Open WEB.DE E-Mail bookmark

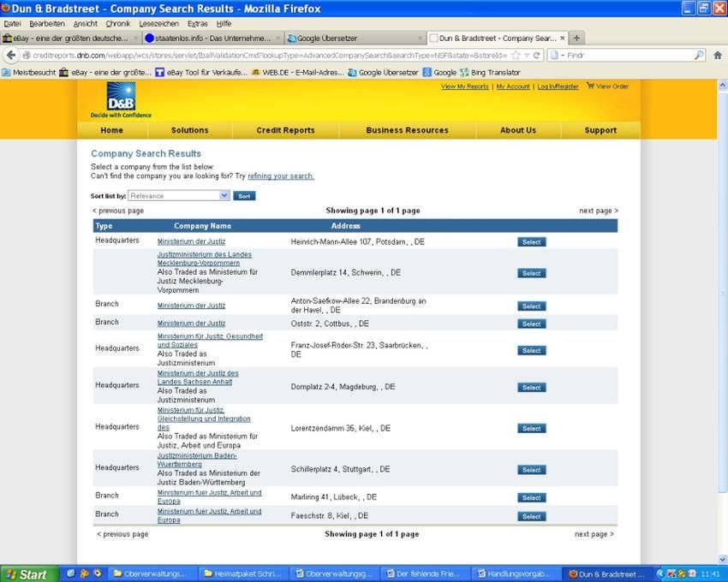pos(298,73)
